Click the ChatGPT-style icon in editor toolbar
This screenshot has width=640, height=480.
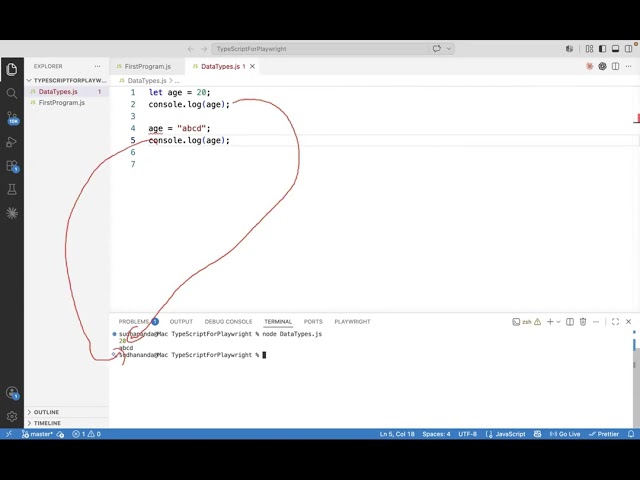(x=602, y=66)
